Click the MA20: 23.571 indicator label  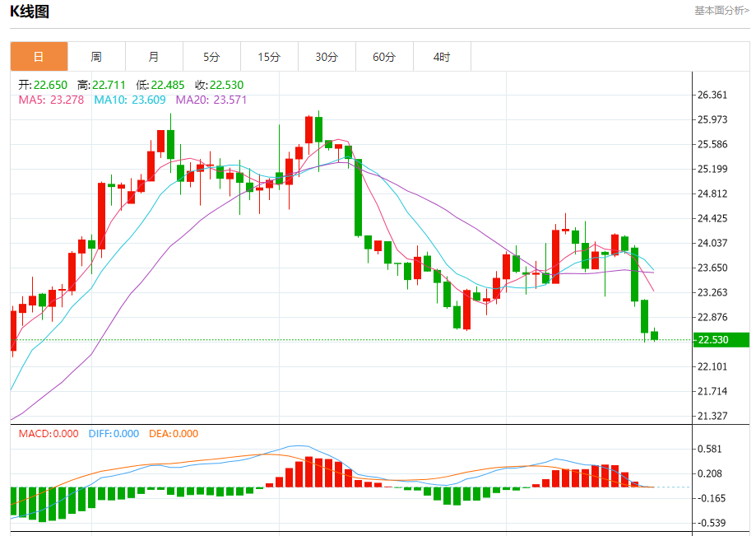pyautogui.click(x=211, y=100)
